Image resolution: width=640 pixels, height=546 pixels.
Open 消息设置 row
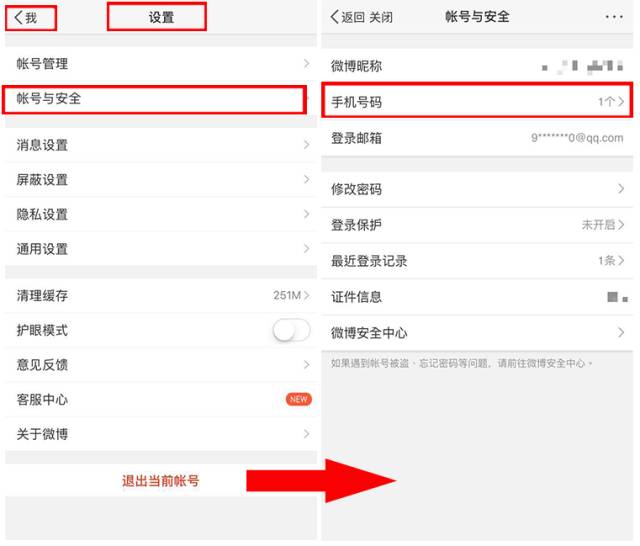pyautogui.click(x=161, y=145)
